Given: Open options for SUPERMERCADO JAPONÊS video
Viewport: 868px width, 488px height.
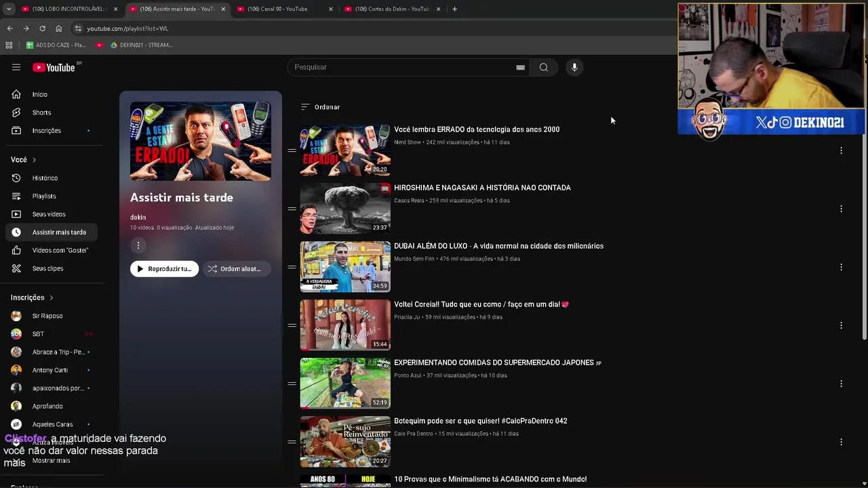Looking at the screenshot, I should (x=841, y=384).
